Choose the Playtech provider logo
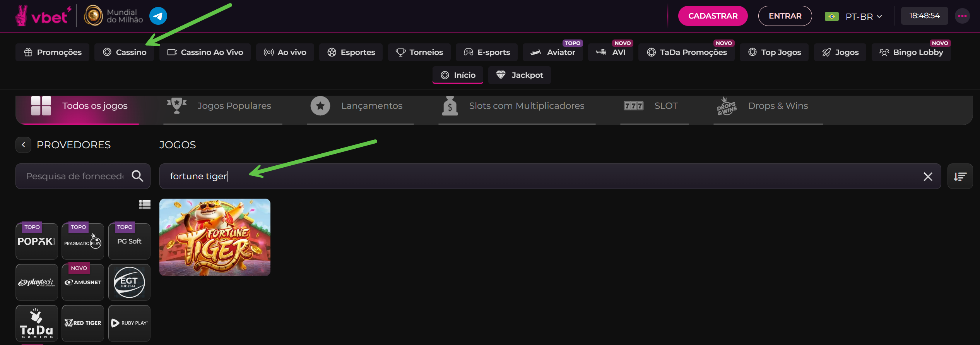The image size is (980, 345). 37,282
